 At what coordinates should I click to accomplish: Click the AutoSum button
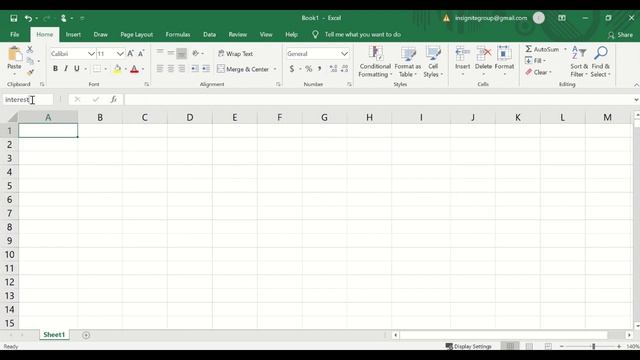[x=542, y=49]
